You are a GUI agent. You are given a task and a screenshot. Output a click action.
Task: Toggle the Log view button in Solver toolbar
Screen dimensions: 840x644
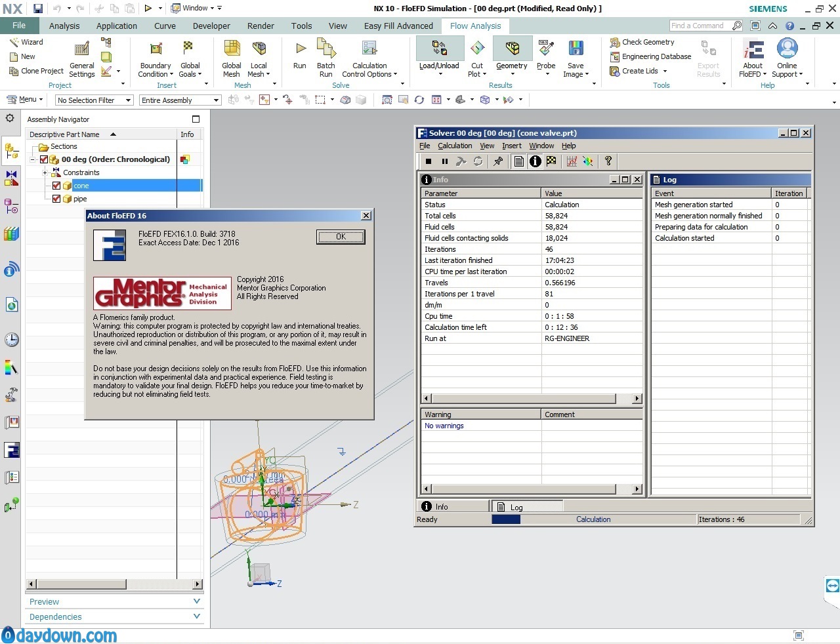click(519, 161)
